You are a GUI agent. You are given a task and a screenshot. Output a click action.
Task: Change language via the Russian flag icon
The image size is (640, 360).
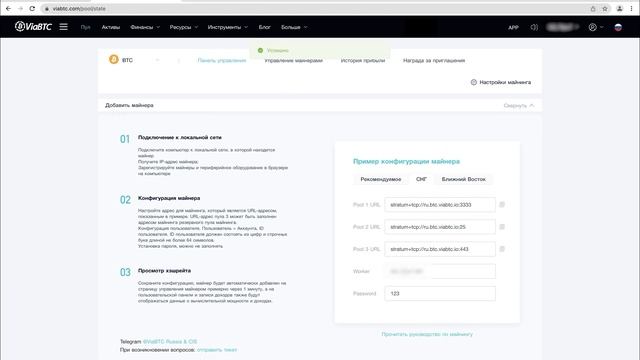(618, 27)
